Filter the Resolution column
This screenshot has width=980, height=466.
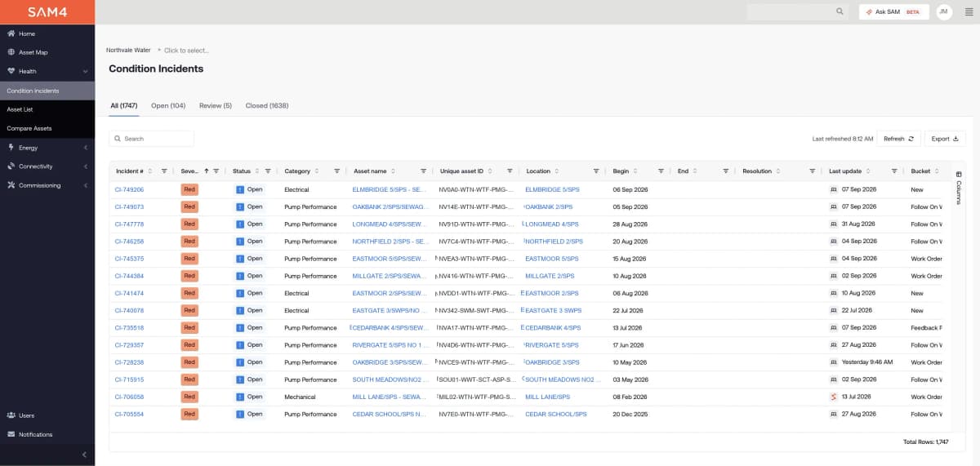click(812, 171)
